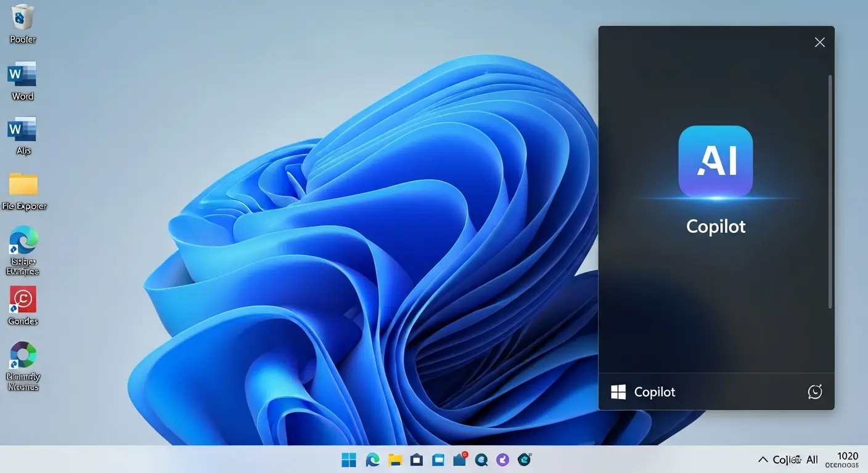Image resolution: width=868 pixels, height=473 pixels.
Task: Click the chat refresh icon in Copilot footer
Action: coord(815,392)
